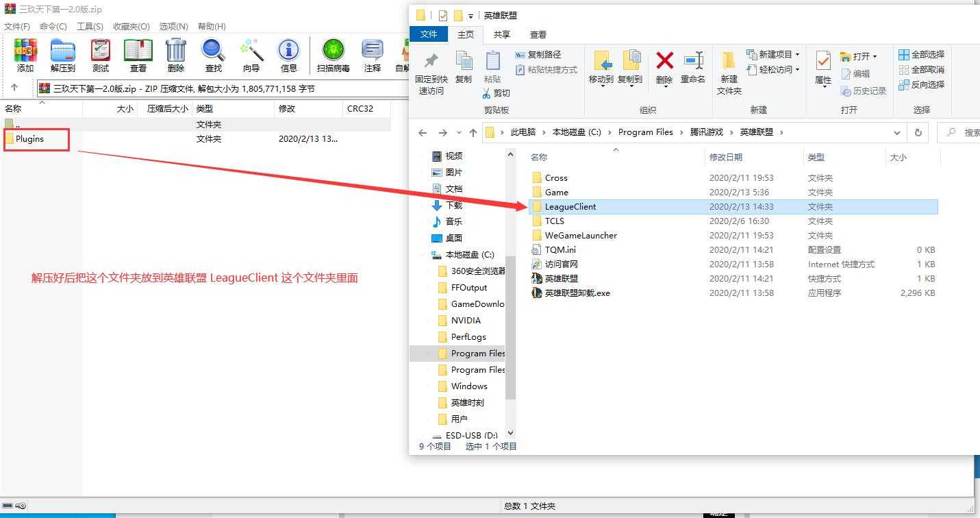Screen dimensions: 980x518
Task: Click 反向选择 (Invert selection)
Action: pos(922,85)
